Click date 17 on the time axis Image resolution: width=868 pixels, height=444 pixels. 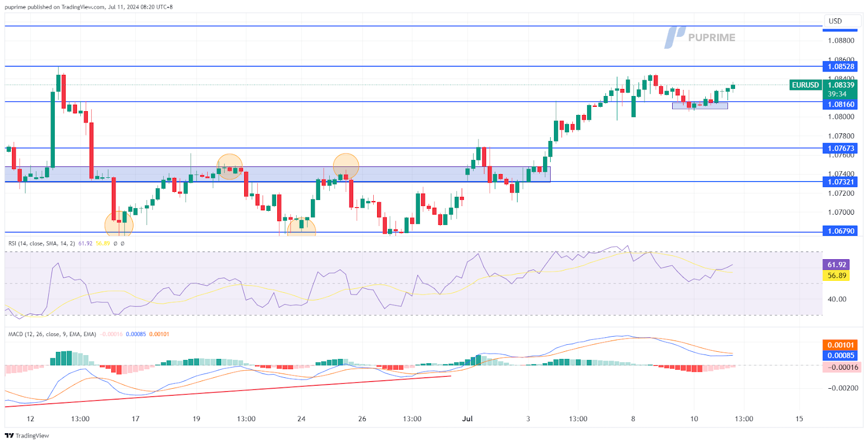(136, 419)
